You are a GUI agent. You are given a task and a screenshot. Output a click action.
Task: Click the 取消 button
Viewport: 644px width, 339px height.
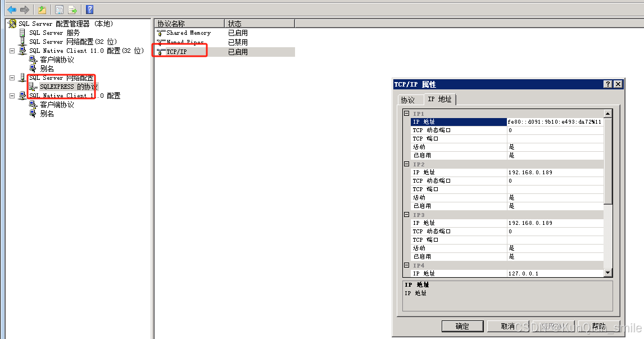(507, 326)
